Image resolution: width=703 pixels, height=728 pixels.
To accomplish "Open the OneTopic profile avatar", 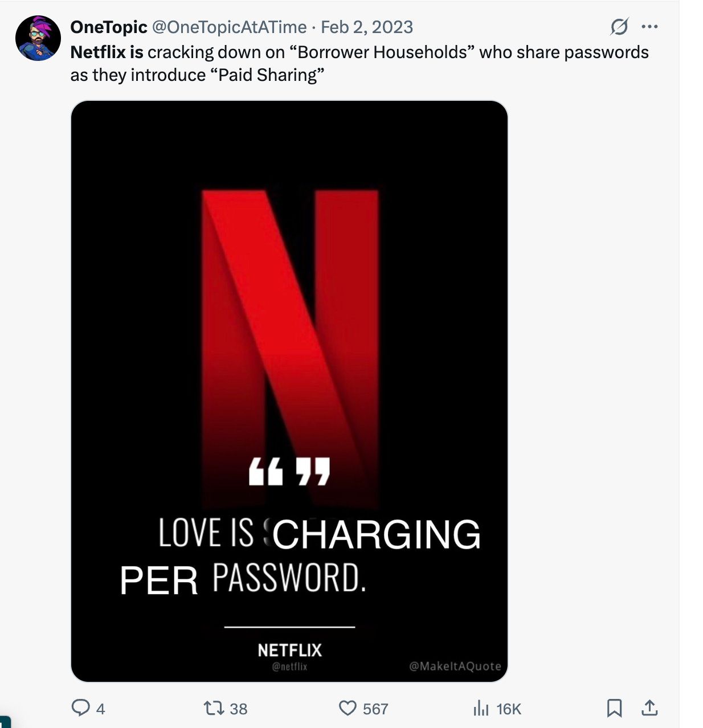I will [x=38, y=38].
